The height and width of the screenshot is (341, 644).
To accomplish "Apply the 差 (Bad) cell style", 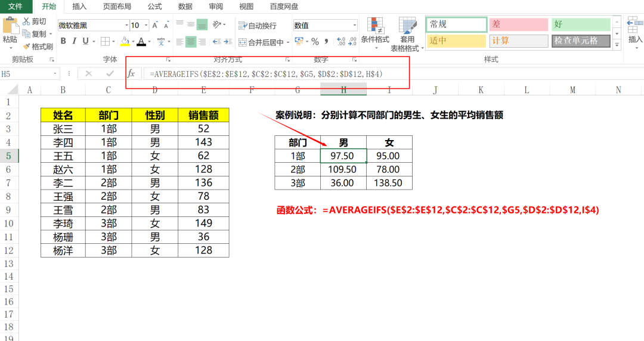I will 519,24.
